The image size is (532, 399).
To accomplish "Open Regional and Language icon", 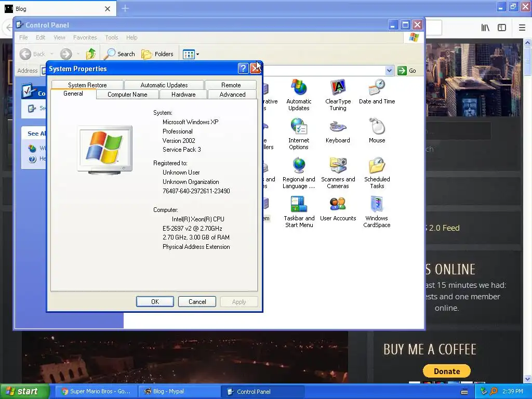I will tap(299, 173).
